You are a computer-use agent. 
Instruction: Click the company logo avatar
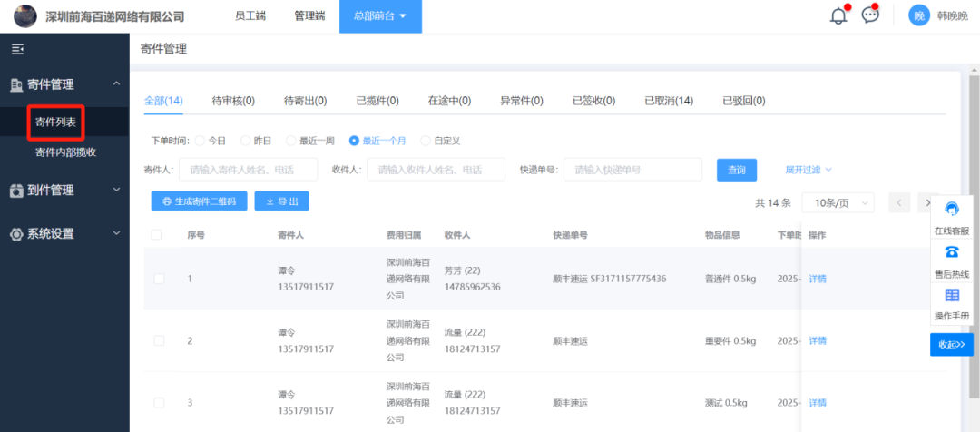point(25,16)
